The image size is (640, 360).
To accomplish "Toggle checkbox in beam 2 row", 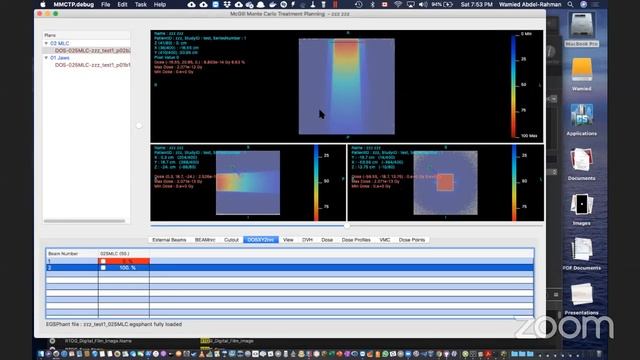I will 103,268.
